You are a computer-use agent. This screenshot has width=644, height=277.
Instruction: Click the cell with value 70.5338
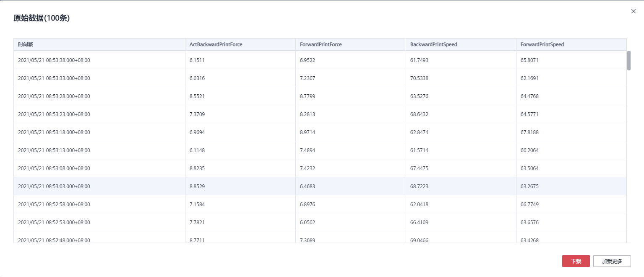click(461, 78)
